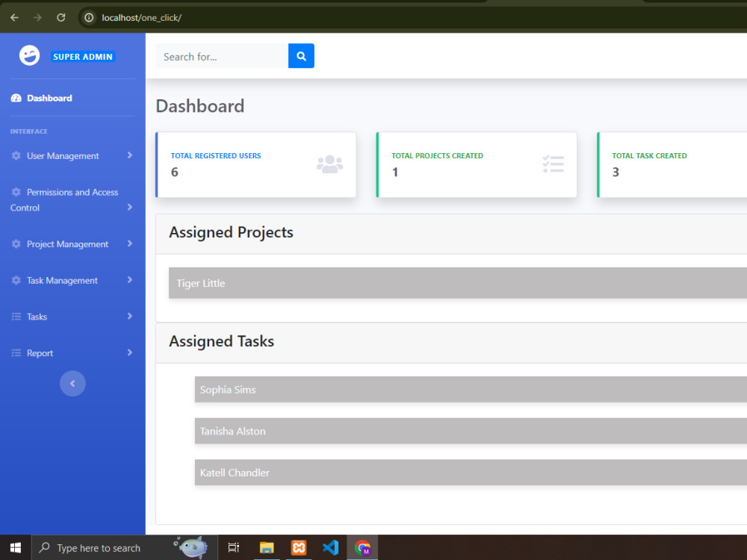Click the Project Management gear icon
747x560 pixels.
tap(16, 244)
